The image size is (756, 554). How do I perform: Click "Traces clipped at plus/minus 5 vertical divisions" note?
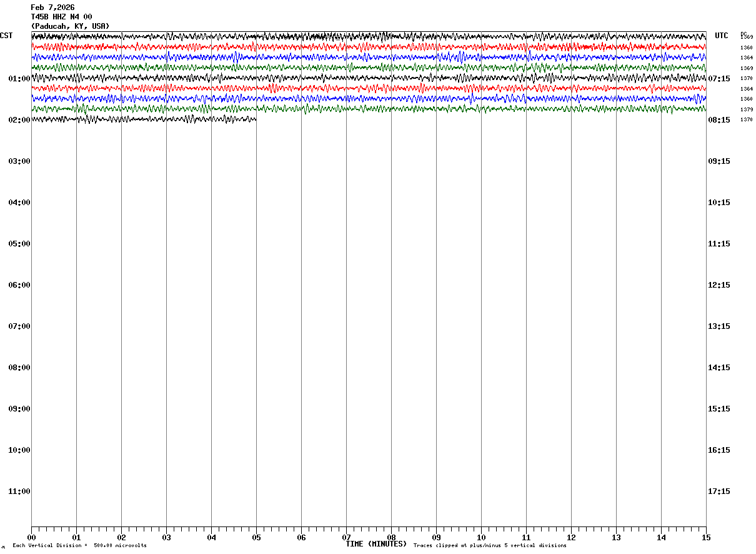pyautogui.click(x=490, y=546)
